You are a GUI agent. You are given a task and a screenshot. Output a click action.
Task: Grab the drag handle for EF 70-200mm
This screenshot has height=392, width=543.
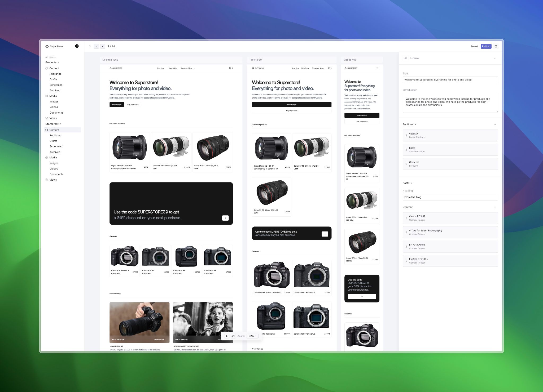(x=406, y=247)
